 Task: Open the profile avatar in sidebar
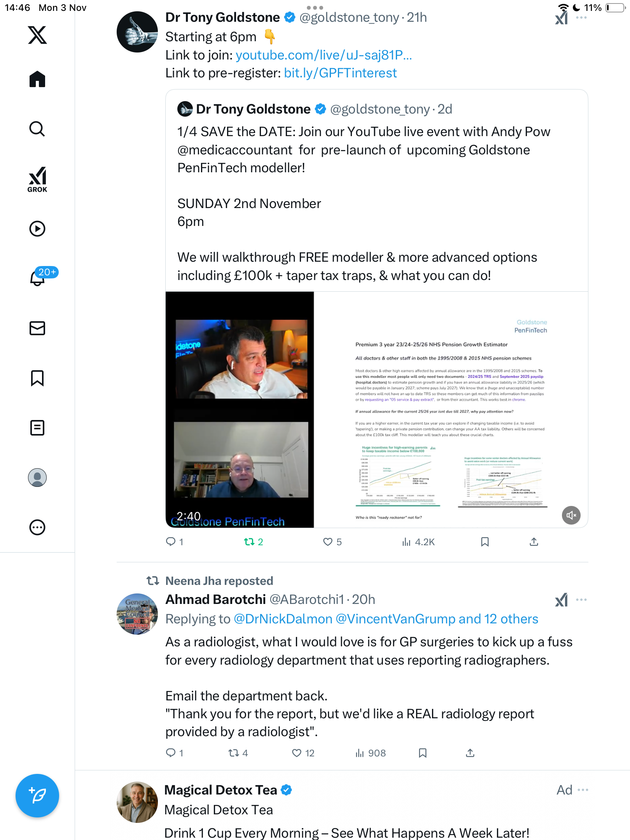point(37,478)
